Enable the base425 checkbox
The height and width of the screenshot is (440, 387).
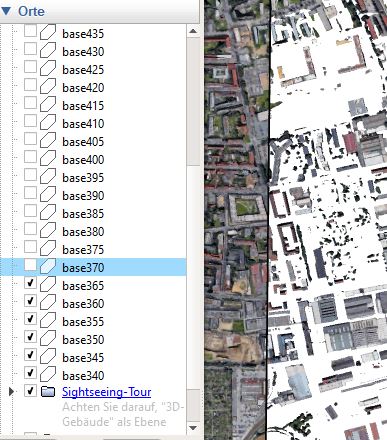[x=30, y=67]
